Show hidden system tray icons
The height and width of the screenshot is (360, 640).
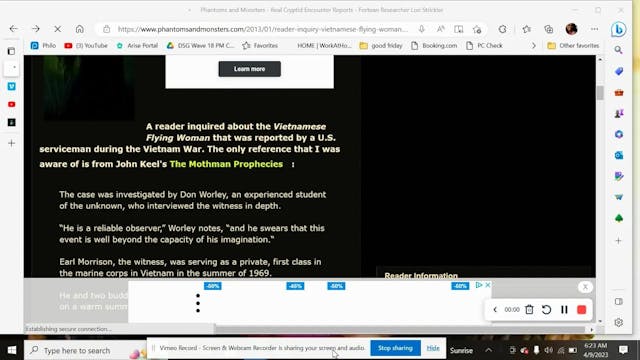[x=489, y=350]
